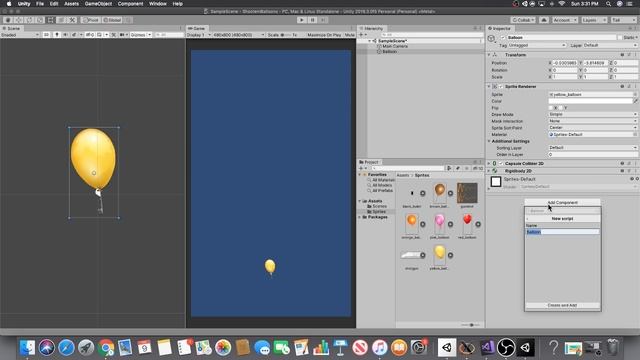Image resolution: width=640 pixels, height=360 pixels.
Task: Collapse the Transform component
Action: 489,55
